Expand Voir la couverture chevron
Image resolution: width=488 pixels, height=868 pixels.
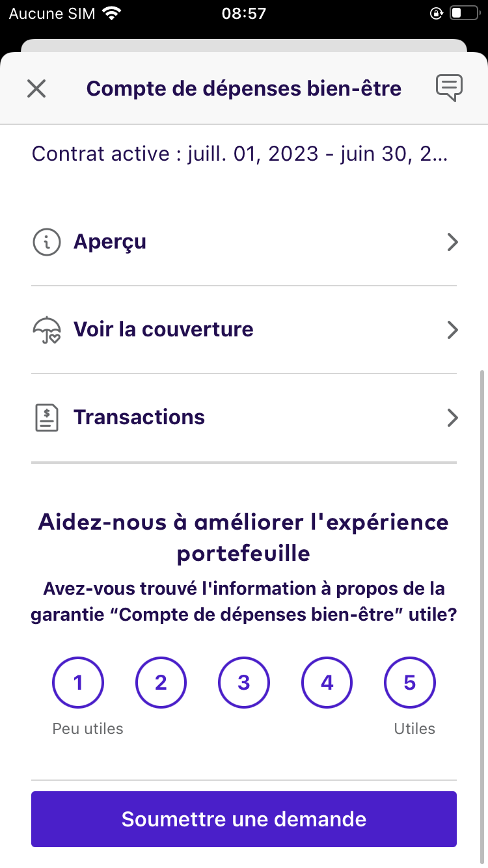[x=453, y=330]
